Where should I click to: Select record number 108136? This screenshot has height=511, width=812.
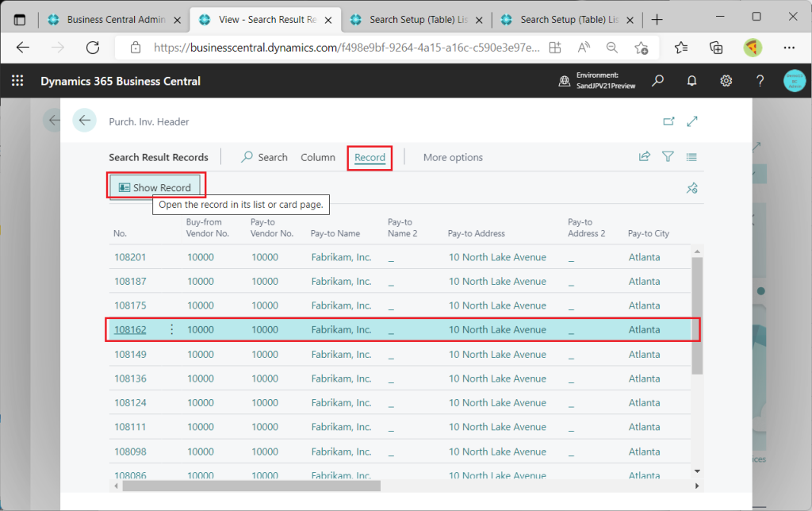130,378
